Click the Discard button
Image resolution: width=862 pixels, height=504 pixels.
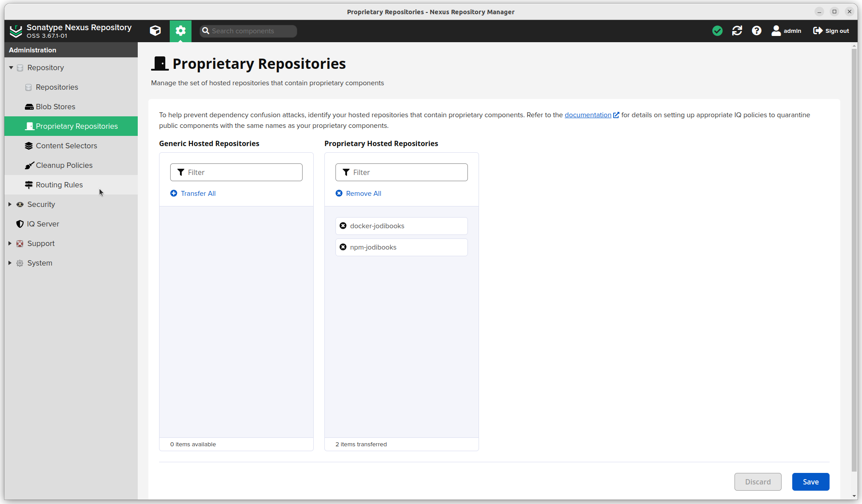[758, 482]
